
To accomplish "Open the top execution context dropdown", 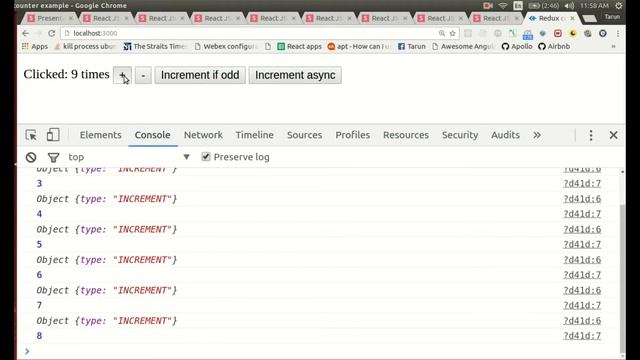I will [129, 157].
